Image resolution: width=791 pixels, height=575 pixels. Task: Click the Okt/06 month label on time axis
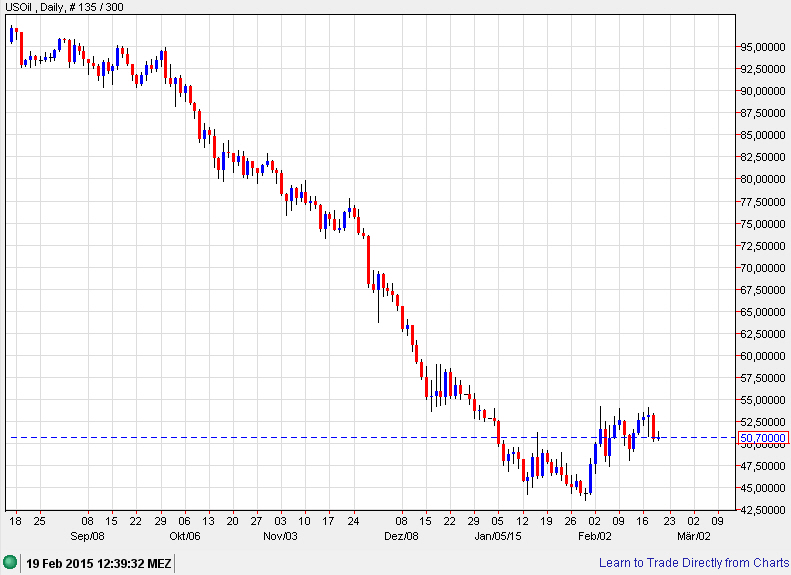(x=185, y=536)
